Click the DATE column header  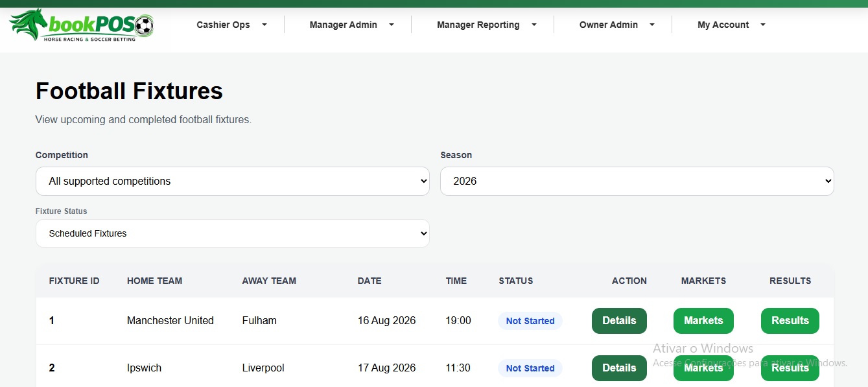point(369,281)
